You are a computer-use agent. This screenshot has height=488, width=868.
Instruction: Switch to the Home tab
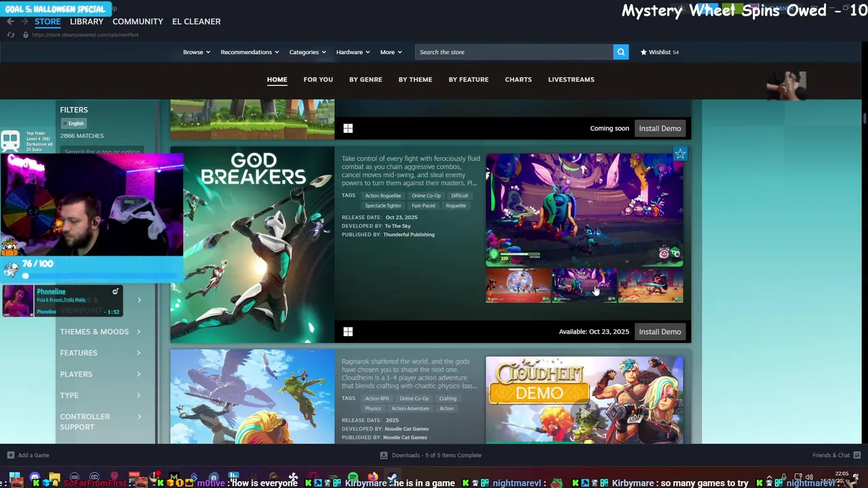point(277,79)
